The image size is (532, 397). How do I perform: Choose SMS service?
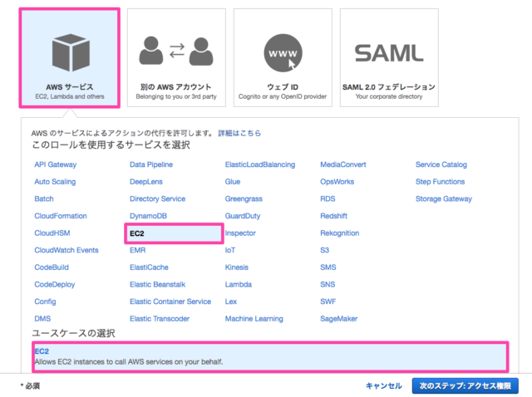coord(328,267)
